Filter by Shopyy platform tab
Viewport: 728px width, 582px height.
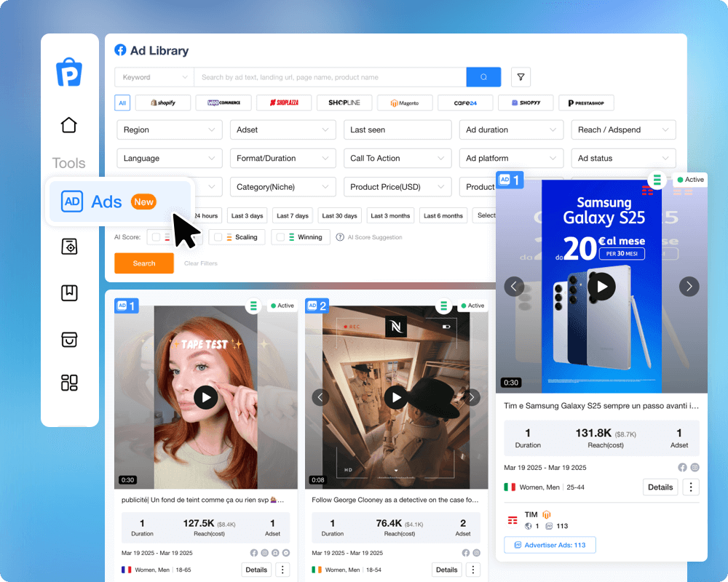point(526,103)
